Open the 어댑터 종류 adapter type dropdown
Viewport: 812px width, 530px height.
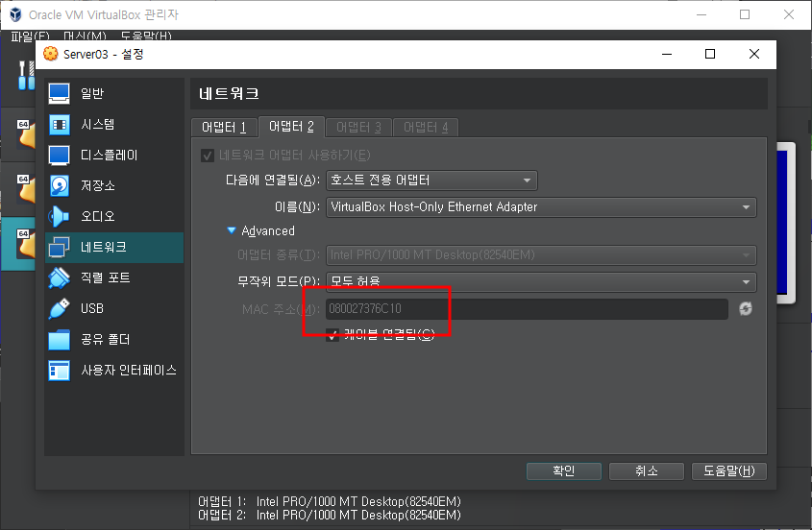(x=541, y=255)
